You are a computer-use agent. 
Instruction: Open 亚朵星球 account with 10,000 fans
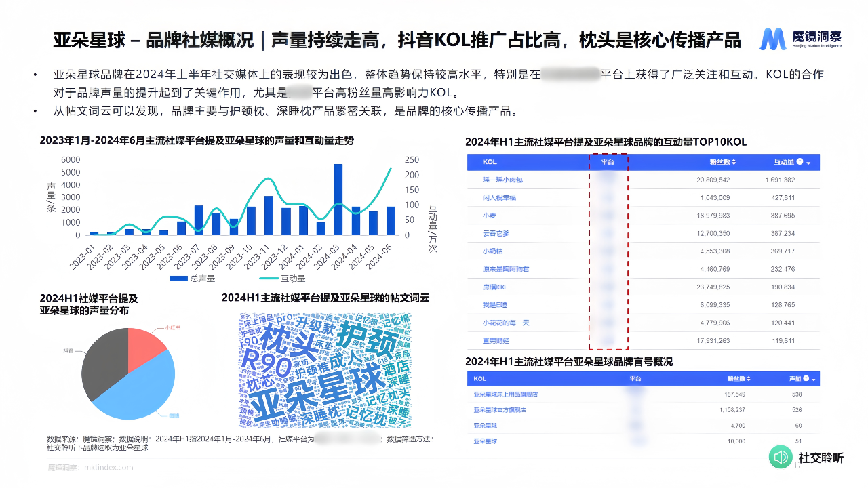click(486, 441)
